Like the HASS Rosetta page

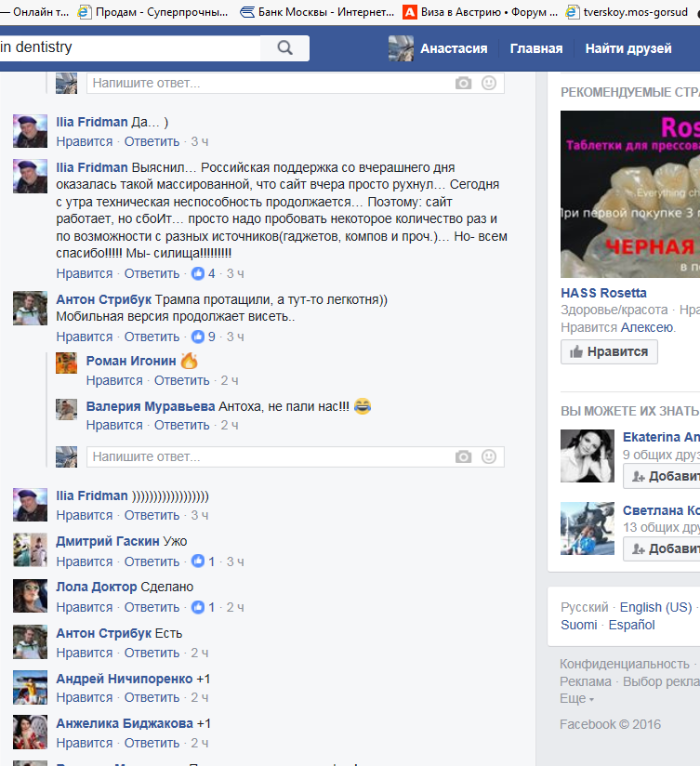(609, 352)
